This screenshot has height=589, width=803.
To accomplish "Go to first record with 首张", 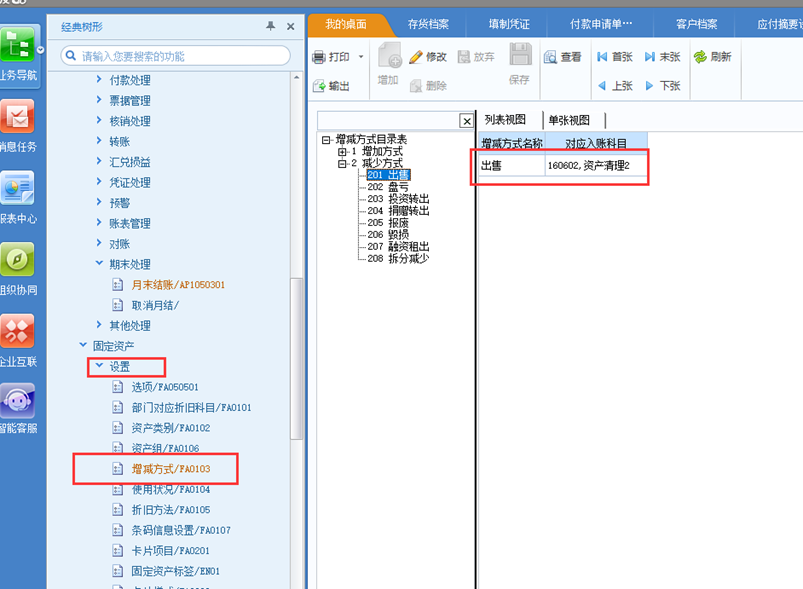I will 603,58.
